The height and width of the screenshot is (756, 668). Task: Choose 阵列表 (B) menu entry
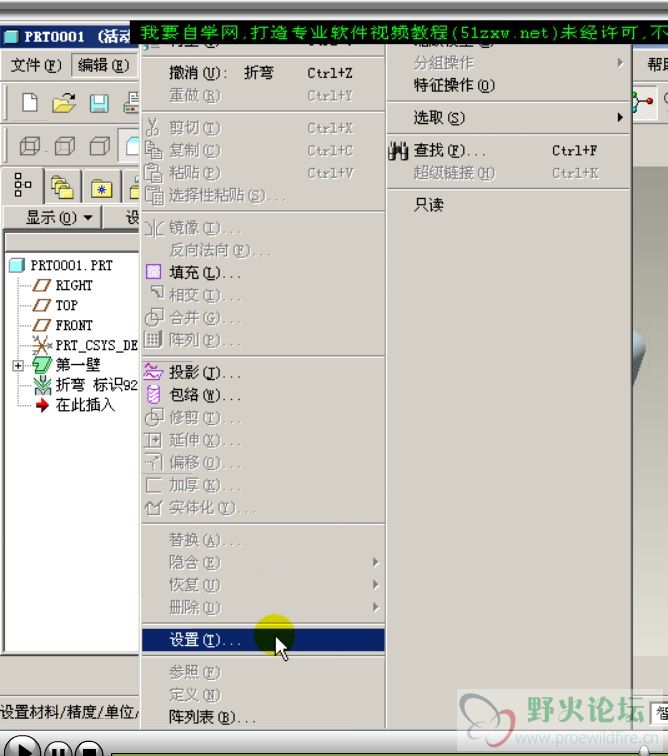(263, 717)
